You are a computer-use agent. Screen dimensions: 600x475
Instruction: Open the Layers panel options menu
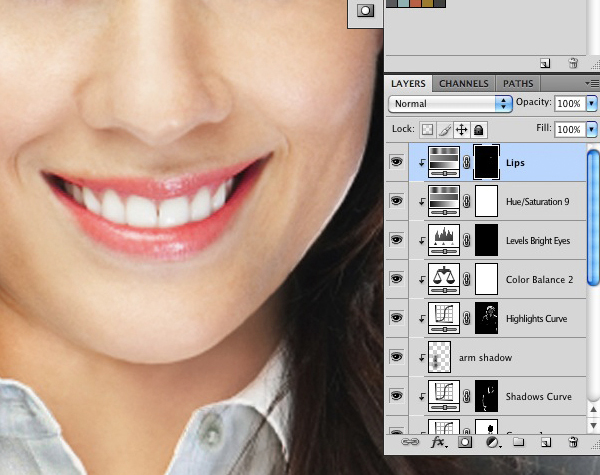pos(592,84)
